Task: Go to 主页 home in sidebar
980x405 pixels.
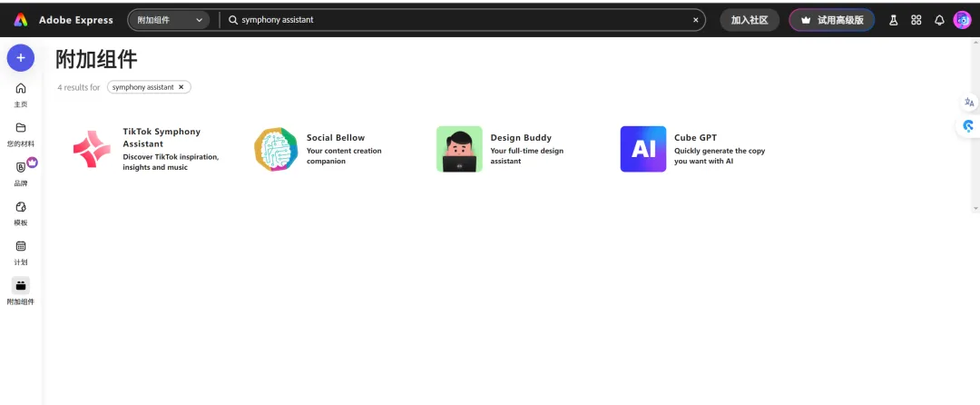Action: point(21,94)
